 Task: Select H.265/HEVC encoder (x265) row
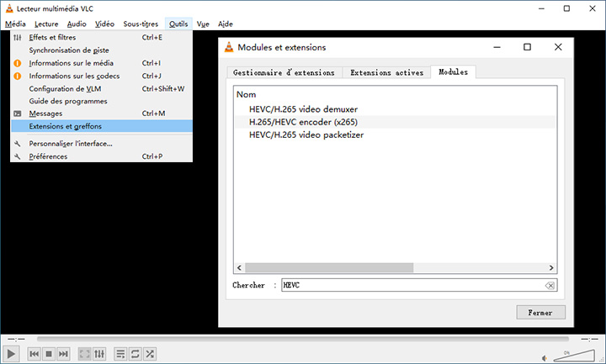click(x=395, y=122)
